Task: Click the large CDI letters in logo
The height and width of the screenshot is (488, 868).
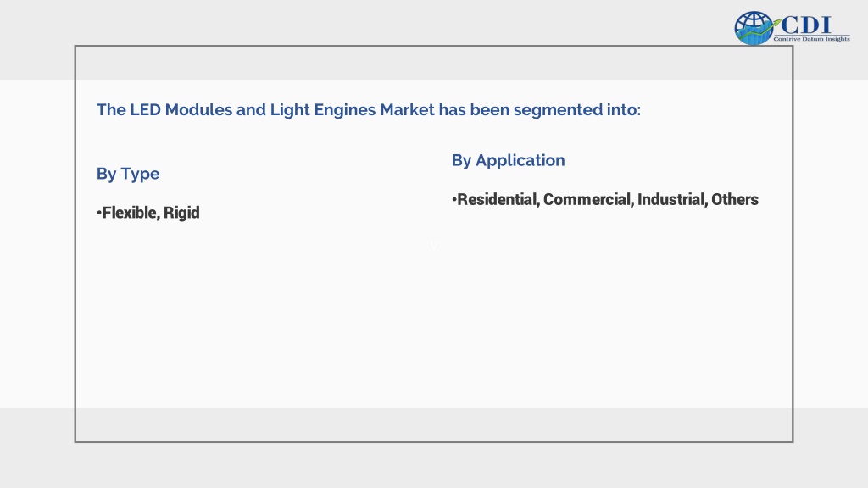Action: coord(806,25)
